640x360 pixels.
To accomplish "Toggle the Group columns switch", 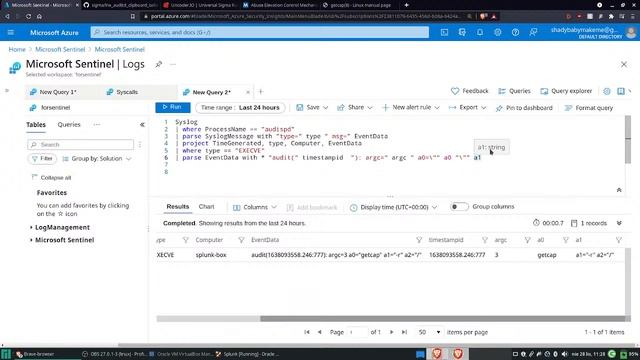I will pos(459,207).
